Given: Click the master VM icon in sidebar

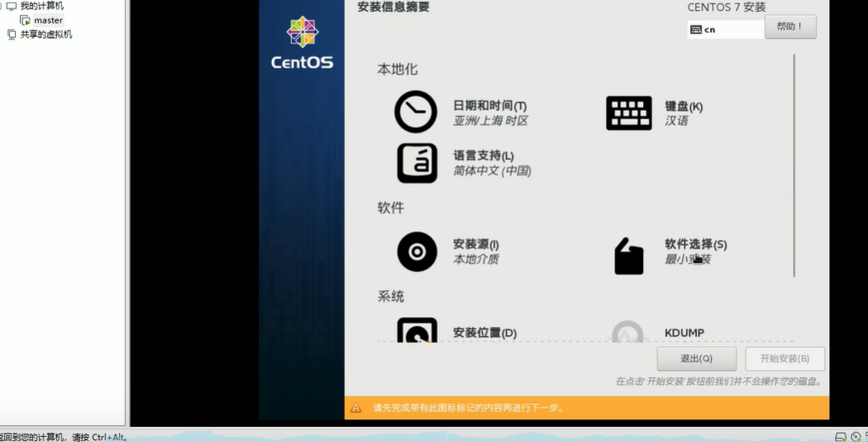Looking at the screenshot, I should coord(25,20).
